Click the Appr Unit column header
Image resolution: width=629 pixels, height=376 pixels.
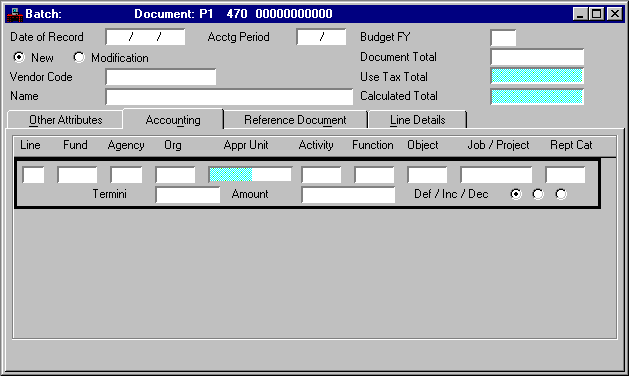coord(246,145)
